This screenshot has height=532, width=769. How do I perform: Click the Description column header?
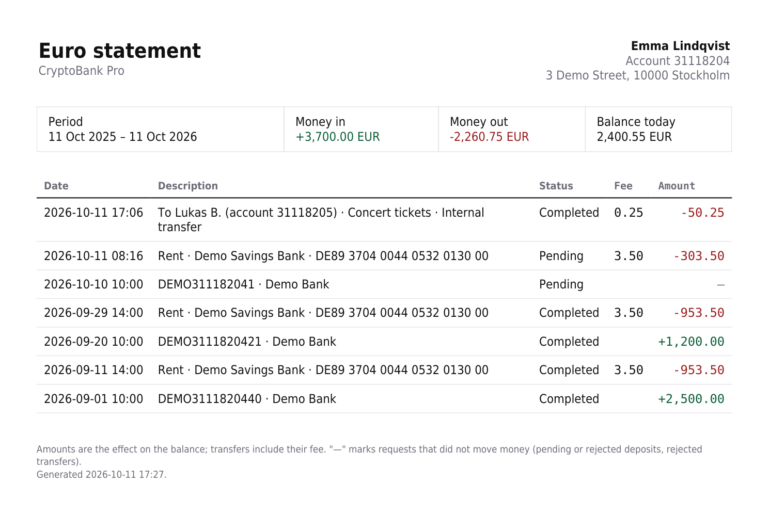click(x=188, y=186)
